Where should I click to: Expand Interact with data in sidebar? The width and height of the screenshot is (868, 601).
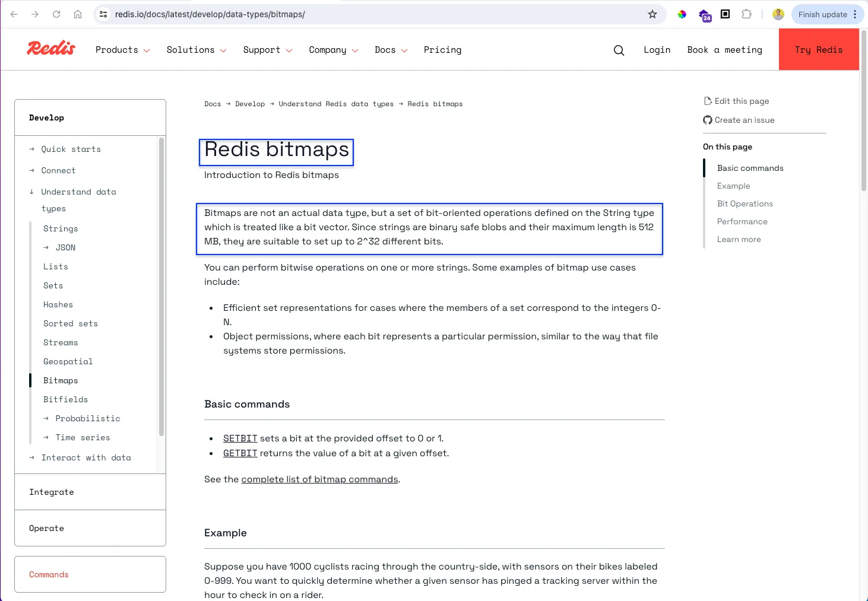click(x=32, y=458)
